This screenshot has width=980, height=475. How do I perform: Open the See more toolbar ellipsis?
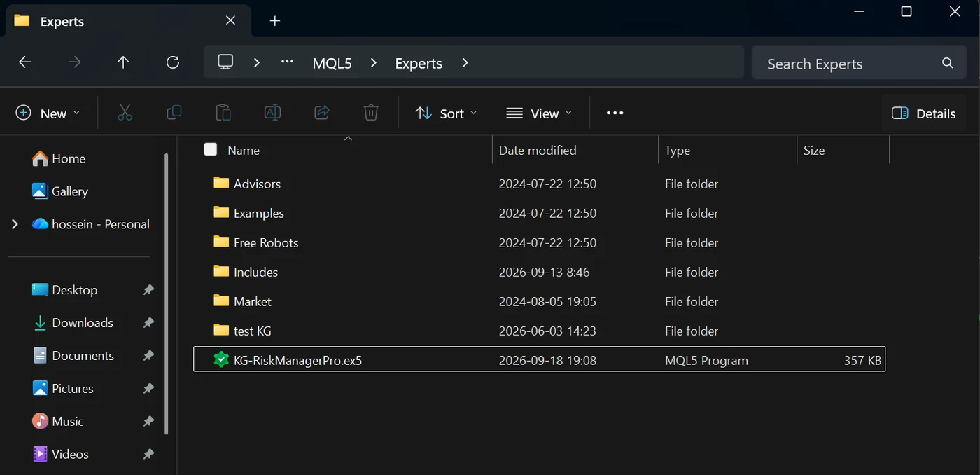pos(615,113)
